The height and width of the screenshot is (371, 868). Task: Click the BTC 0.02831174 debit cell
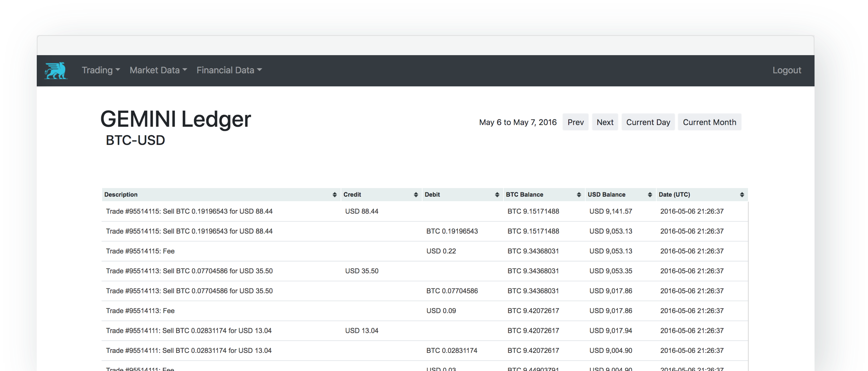(x=451, y=350)
